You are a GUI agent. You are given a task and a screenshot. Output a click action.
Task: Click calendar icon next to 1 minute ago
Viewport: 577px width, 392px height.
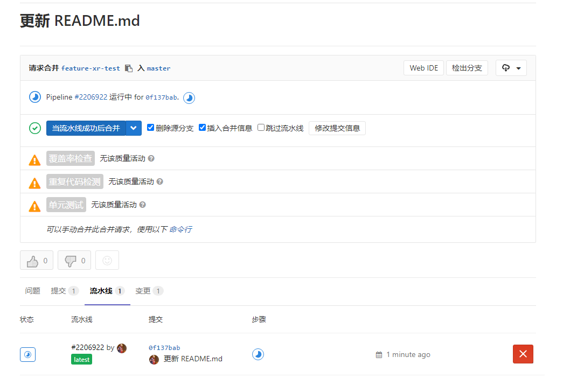(379, 355)
